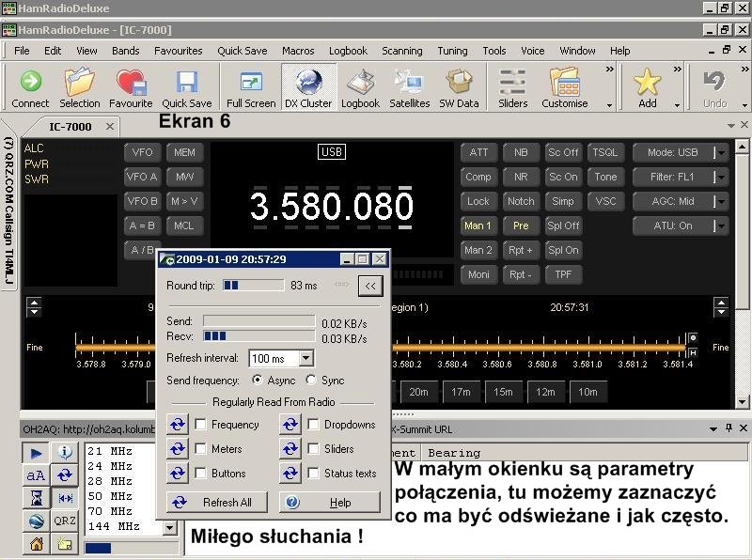Click the info icon in DX panel
This screenshot has height=560, width=752.
(65, 452)
